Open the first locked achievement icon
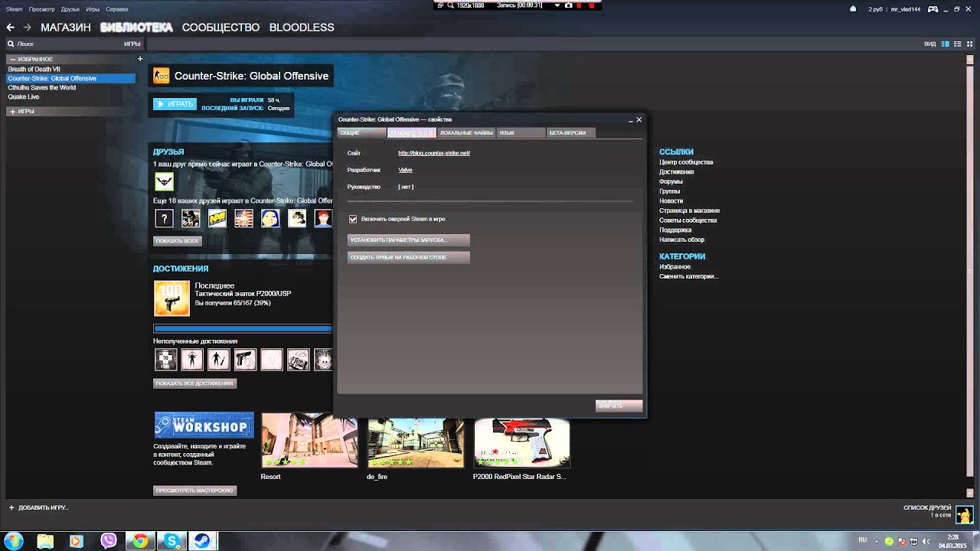980x551 pixels. [x=165, y=359]
